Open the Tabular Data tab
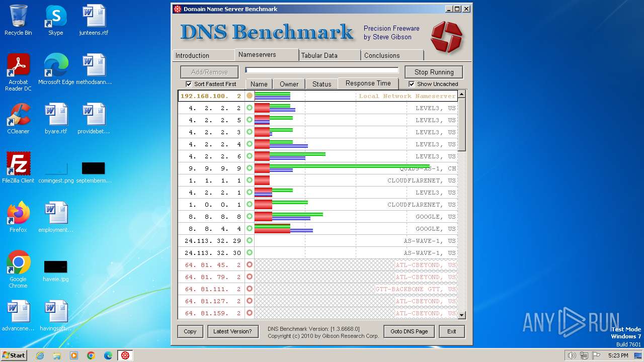Image resolution: width=644 pixels, height=362 pixels. pyautogui.click(x=330, y=55)
